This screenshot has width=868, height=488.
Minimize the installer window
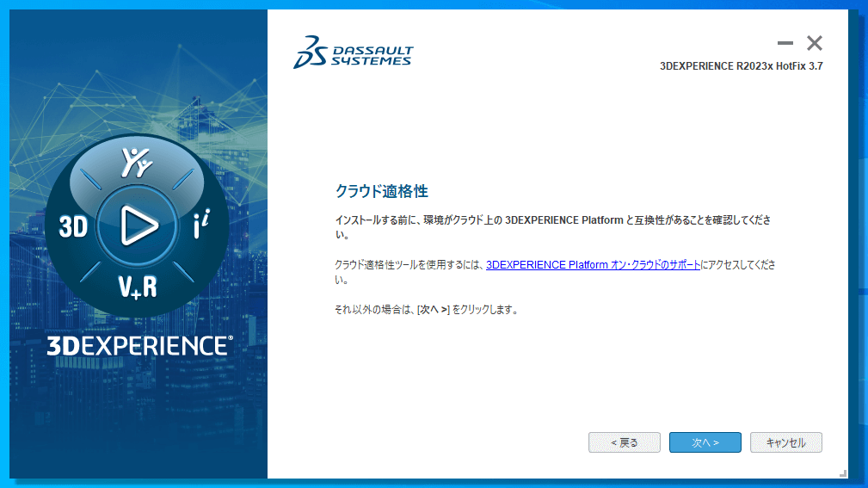pyautogui.click(x=785, y=43)
